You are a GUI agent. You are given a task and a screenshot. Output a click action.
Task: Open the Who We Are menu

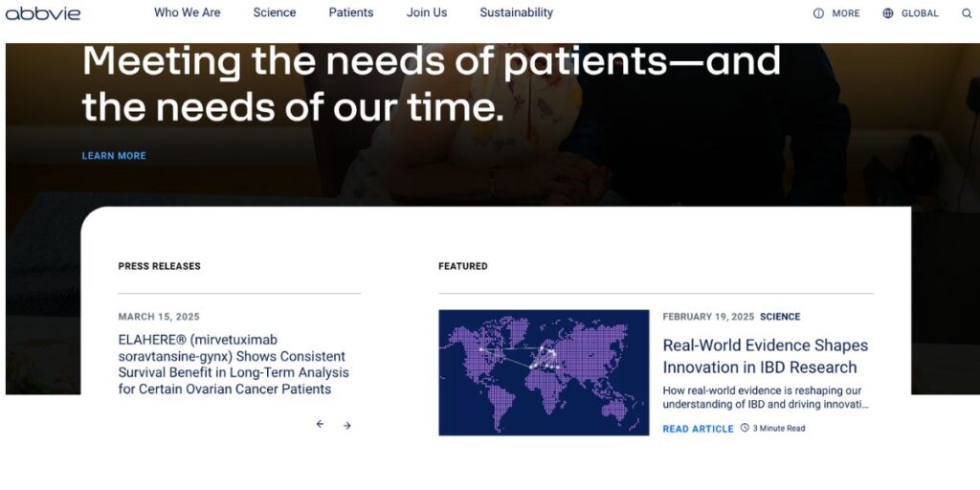(187, 12)
